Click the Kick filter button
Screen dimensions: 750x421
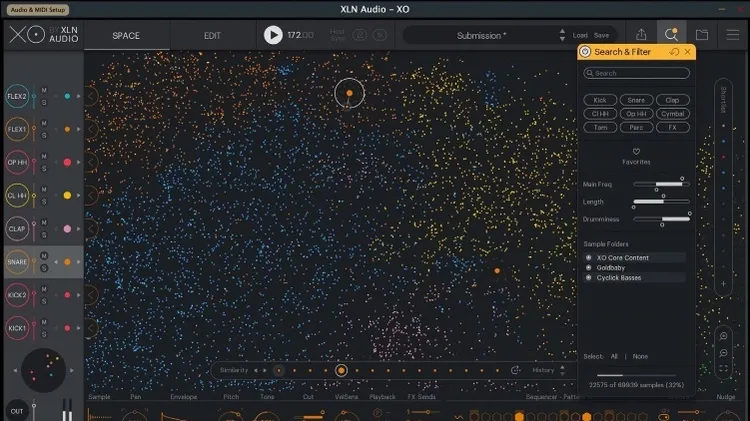click(600, 100)
